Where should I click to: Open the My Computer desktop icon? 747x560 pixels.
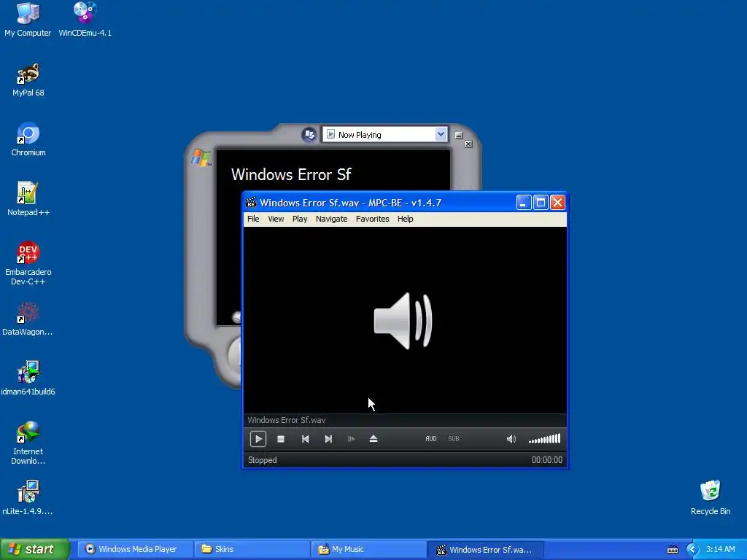[x=28, y=20]
